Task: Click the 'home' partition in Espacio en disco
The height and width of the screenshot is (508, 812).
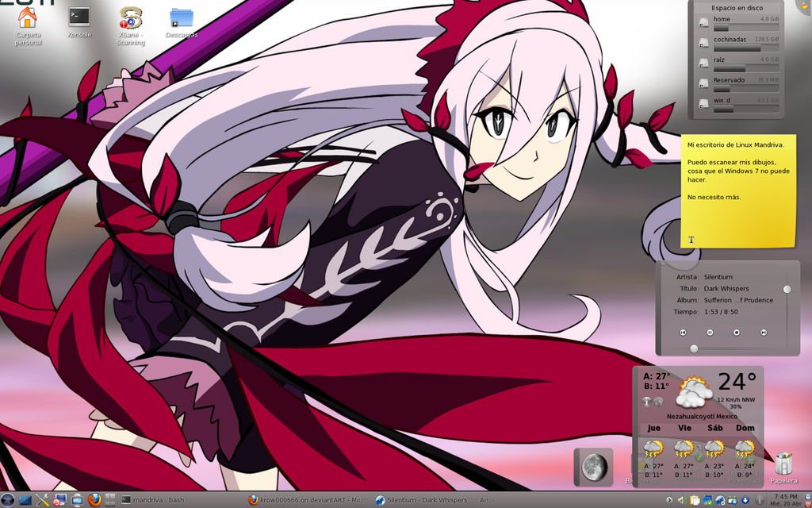Action: [x=739, y=23]
